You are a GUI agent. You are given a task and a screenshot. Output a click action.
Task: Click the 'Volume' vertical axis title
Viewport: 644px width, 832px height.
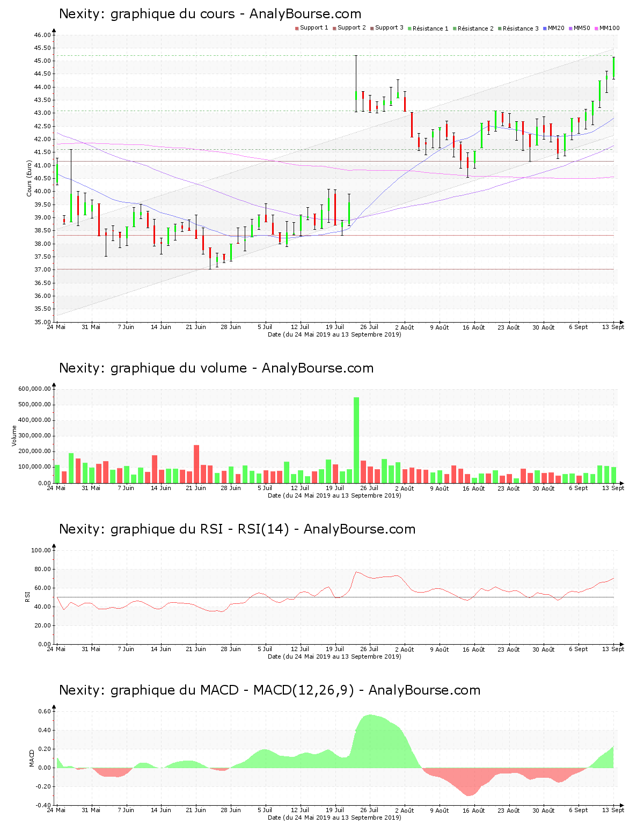[14, 435]
